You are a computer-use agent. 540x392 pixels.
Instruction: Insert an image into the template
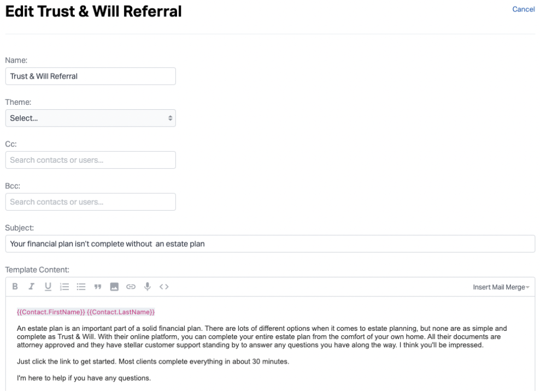coord(114,287)
